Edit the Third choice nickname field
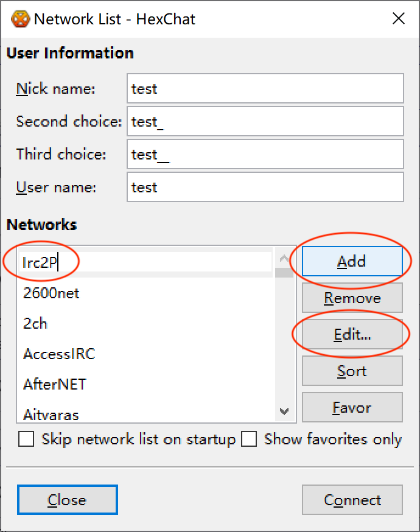 pyautogui.click(x=265, y=155)
